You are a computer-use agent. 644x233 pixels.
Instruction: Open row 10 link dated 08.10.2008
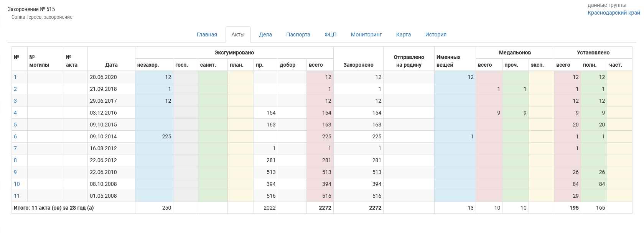point(17,184)
